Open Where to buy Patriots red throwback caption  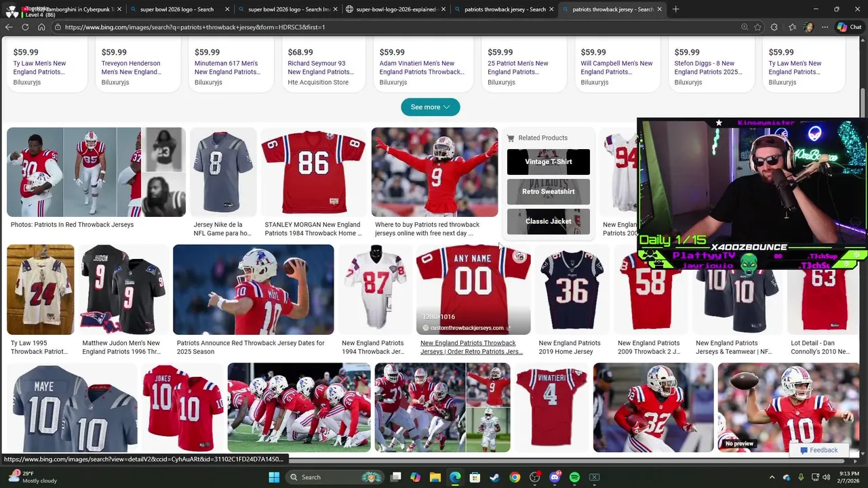click(427, 228)
